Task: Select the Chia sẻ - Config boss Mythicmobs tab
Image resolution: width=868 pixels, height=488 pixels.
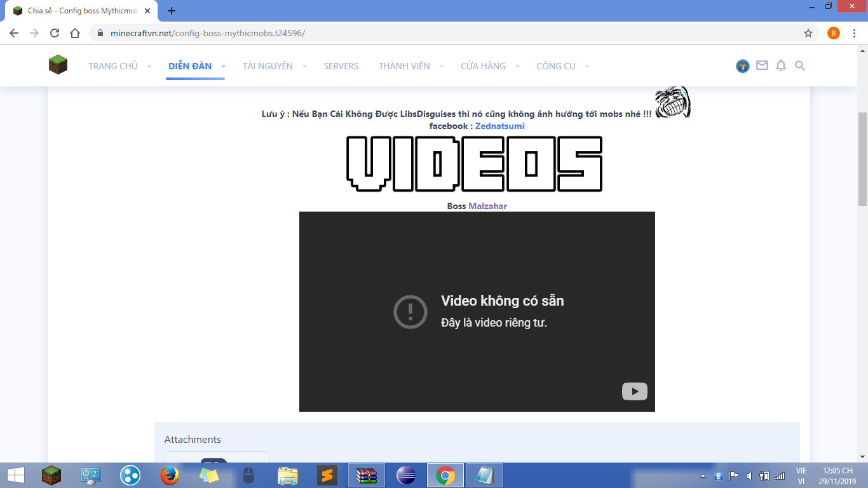Action: point(80,11)
